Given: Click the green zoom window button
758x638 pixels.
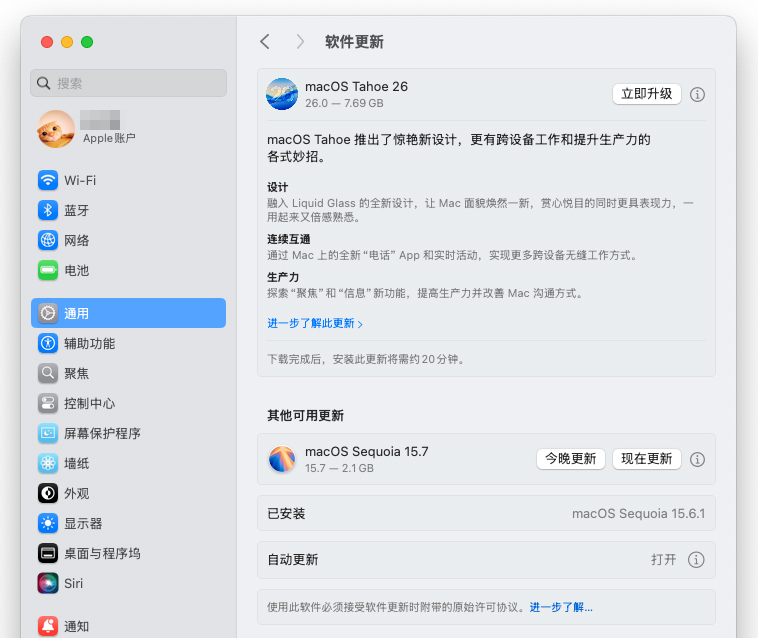Looking at the screenshot, I should point(87,42).
